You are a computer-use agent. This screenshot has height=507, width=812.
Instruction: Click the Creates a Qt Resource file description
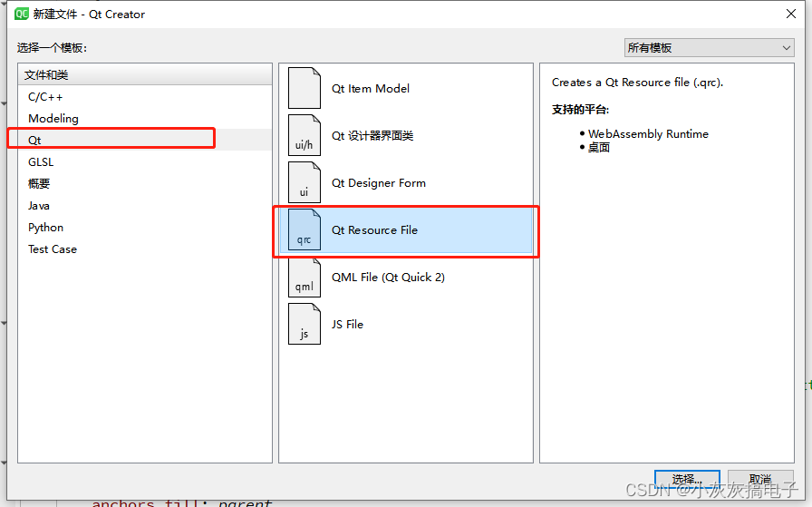pyautogui.click(x=637, y=83)
